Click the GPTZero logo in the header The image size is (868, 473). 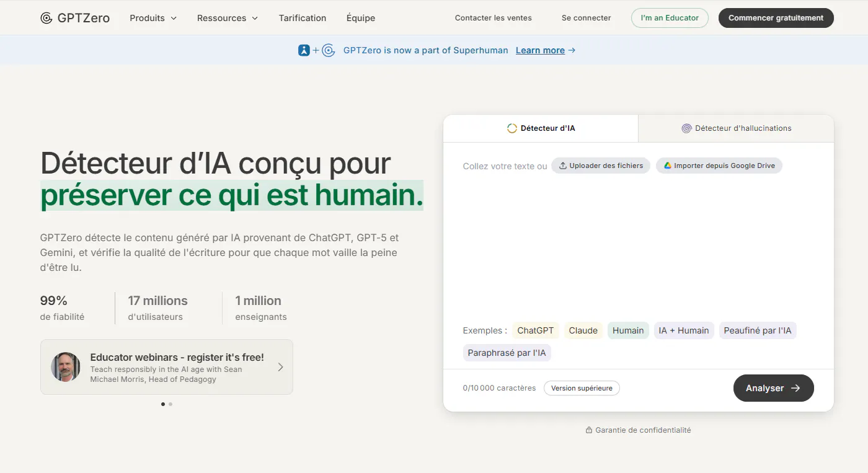[75, 18]
